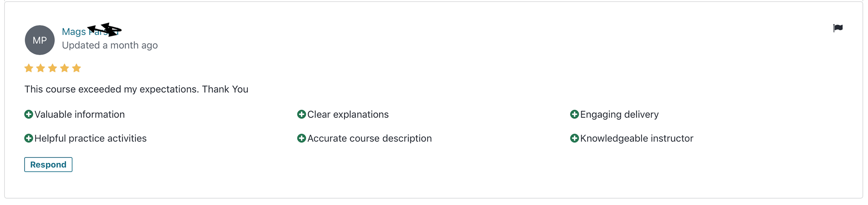This screenshot has height=205, width=868.
Task: Click plus icon beside Clear explanations
Action: (302, 114)
